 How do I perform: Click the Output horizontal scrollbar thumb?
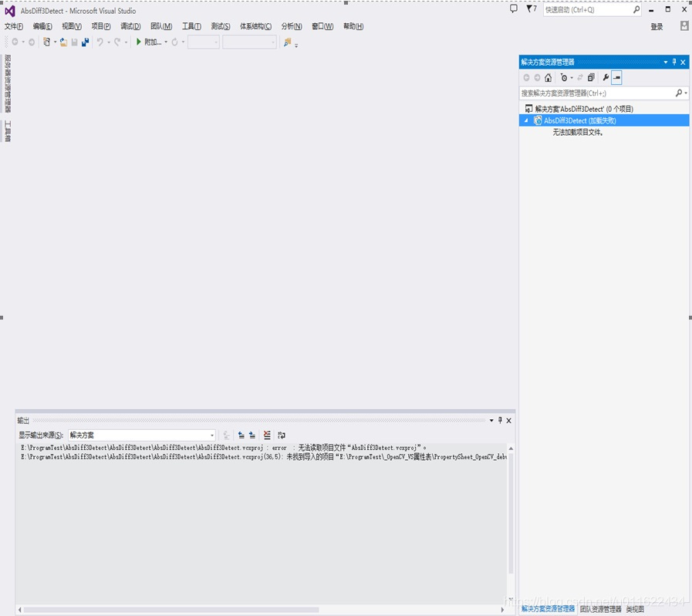point(171,610)
